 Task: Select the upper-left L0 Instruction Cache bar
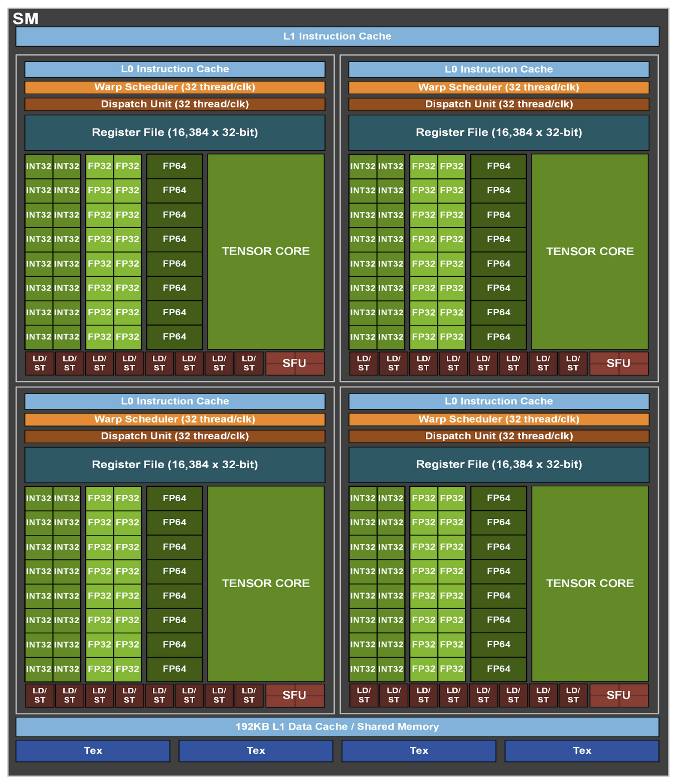click(x=175, y=69)
